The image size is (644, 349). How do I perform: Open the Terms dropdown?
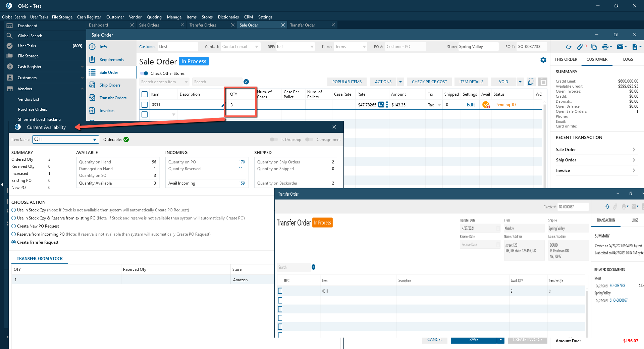tap(364, 47)
